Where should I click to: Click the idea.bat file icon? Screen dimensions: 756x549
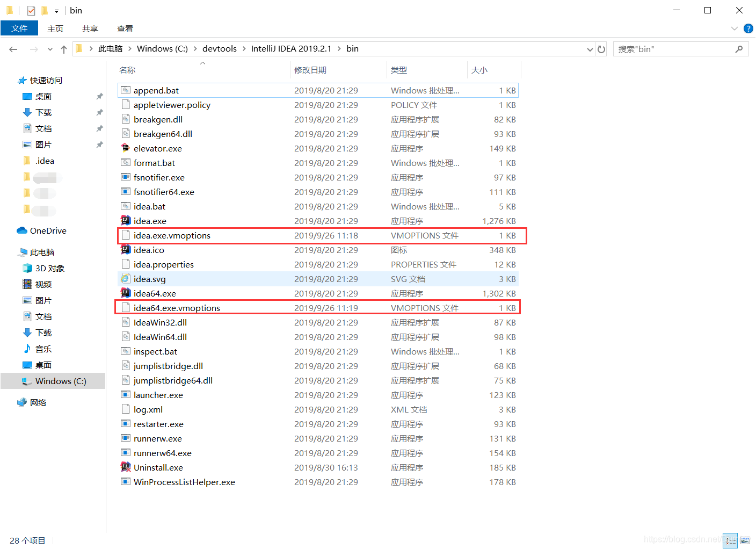[x=126, y=206]
